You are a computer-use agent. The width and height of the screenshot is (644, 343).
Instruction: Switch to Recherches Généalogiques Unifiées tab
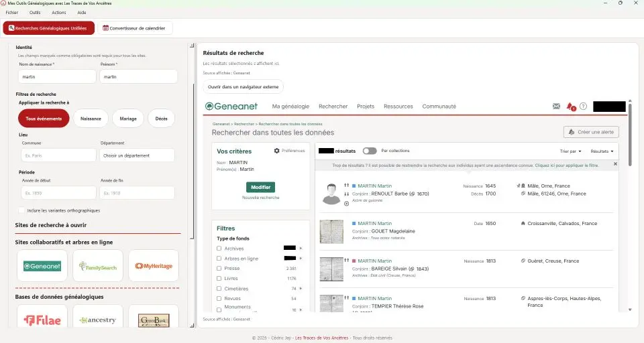point(49,28)
